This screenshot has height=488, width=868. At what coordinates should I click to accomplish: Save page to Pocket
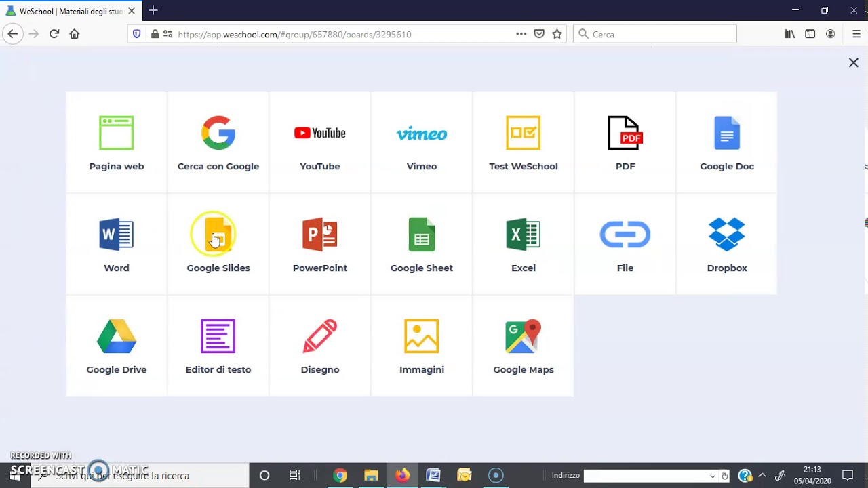coord(539,34)
